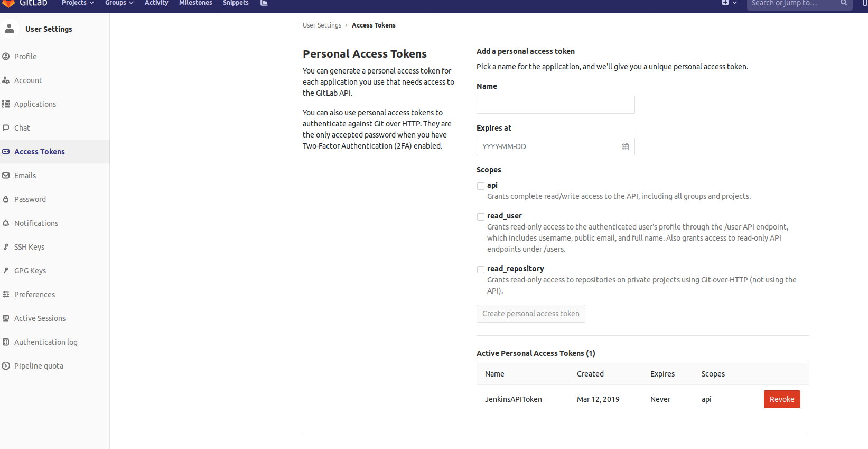
Task: Click the token Name input field
Action: tap(556, 105)
